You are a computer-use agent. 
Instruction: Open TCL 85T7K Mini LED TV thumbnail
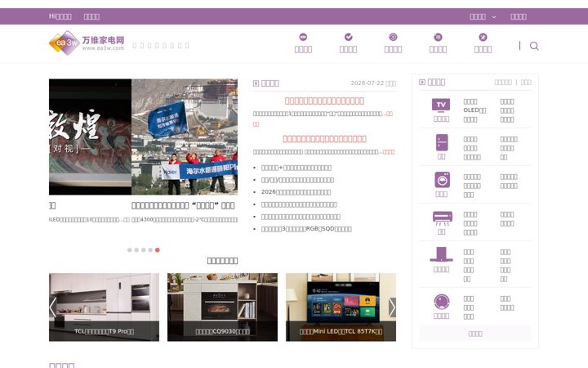pyautogui.click(x=341, y=307)
